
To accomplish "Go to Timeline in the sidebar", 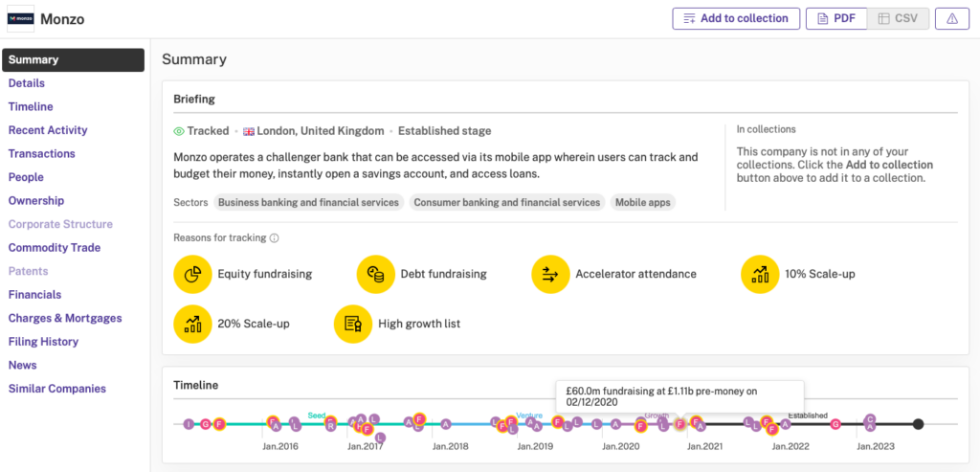I will 31,107.
